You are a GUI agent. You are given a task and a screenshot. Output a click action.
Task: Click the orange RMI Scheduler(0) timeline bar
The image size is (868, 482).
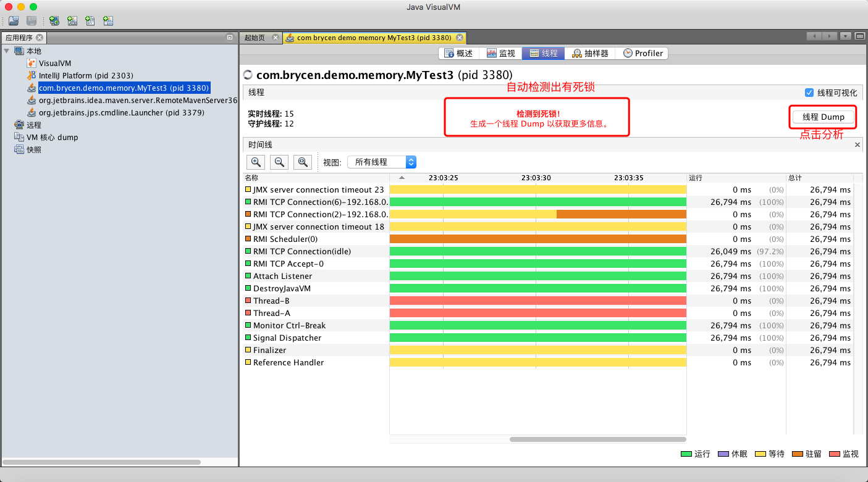[x=538, y=239]
